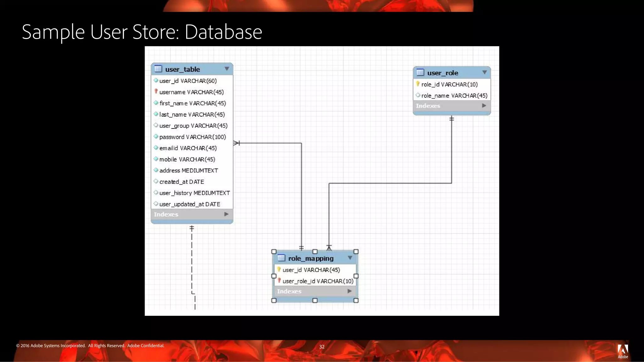Select the role_name VARCHAR(45) column
Screen dimensions: 644x362
coord(454,96)
